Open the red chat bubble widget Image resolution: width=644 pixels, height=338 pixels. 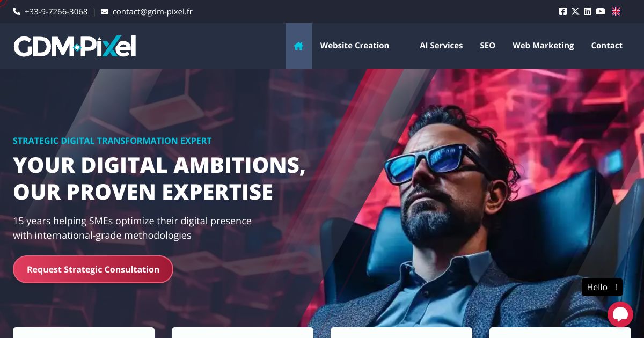point(620,314)
